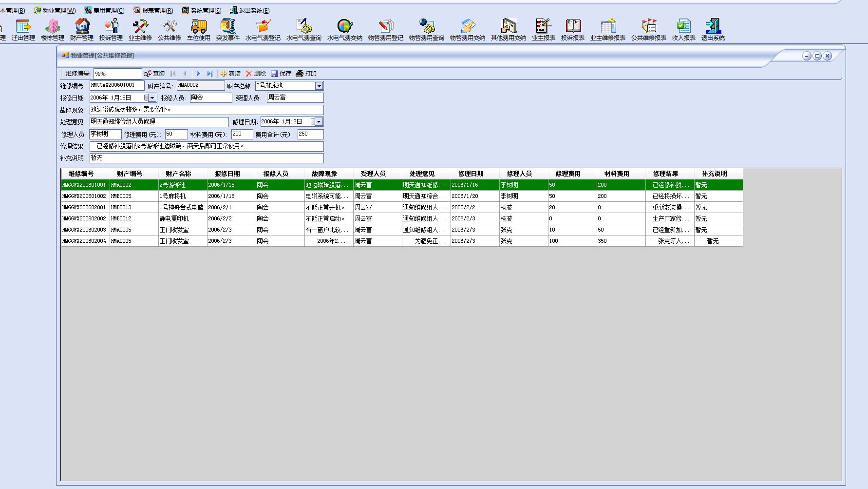Select row HMGGWX200602001
This screenshot has width=868, height=489.
pyautogui.click(x=402, y=207)
